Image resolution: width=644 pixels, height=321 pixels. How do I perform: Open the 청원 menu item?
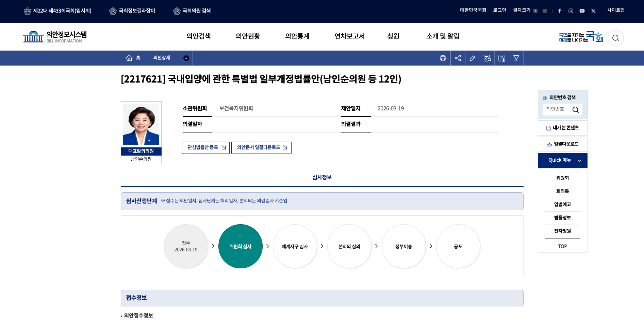coord(394,36)
